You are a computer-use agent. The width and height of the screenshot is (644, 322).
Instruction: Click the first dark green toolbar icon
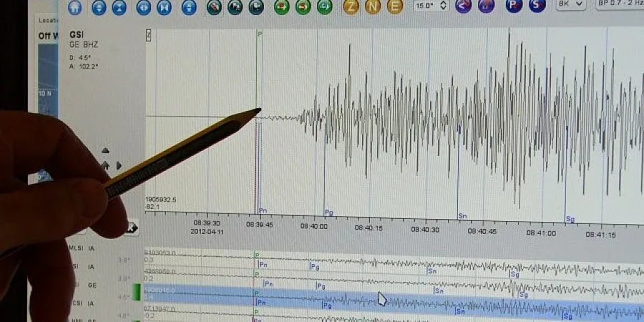(x=213, y=6)
